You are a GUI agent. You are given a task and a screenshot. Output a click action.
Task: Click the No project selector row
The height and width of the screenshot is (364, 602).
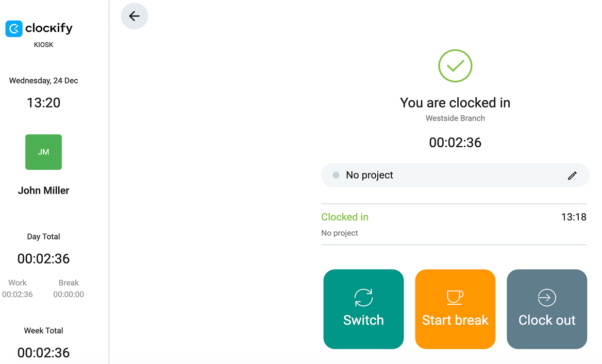click(x=455, y=175)
